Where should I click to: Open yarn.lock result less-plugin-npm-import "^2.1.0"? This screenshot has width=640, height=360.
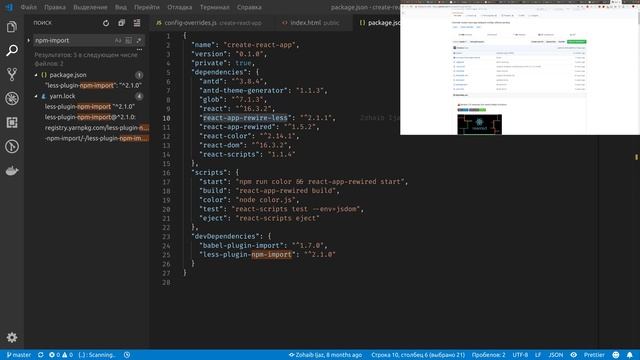pyautogui.click(x=90, y=107)
